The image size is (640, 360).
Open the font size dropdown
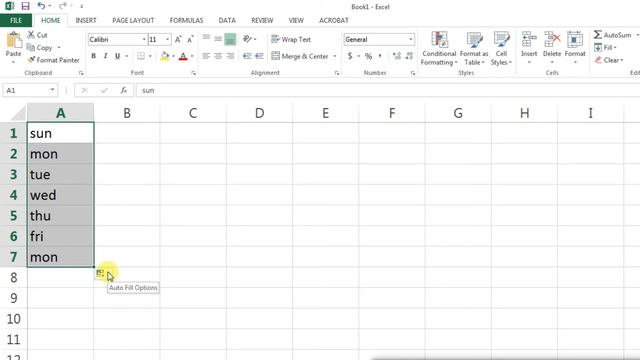coord(167,40)
